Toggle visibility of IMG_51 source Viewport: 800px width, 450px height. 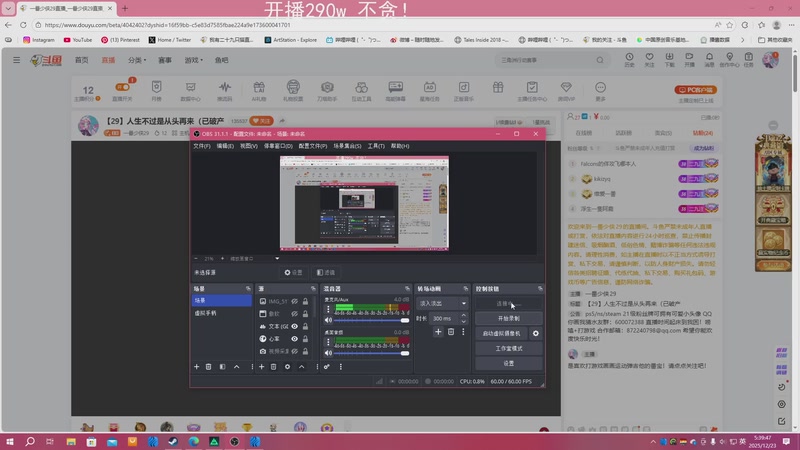click(294, 302)
